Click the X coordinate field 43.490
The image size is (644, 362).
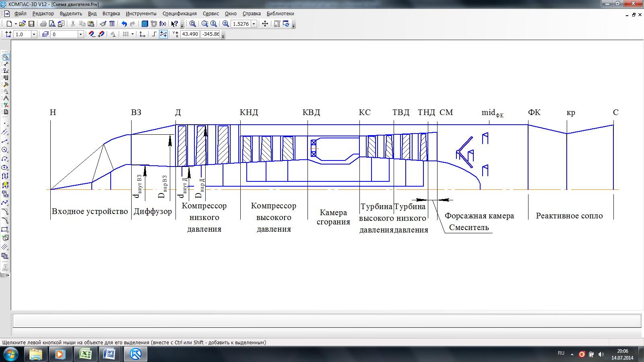(190, 34)
